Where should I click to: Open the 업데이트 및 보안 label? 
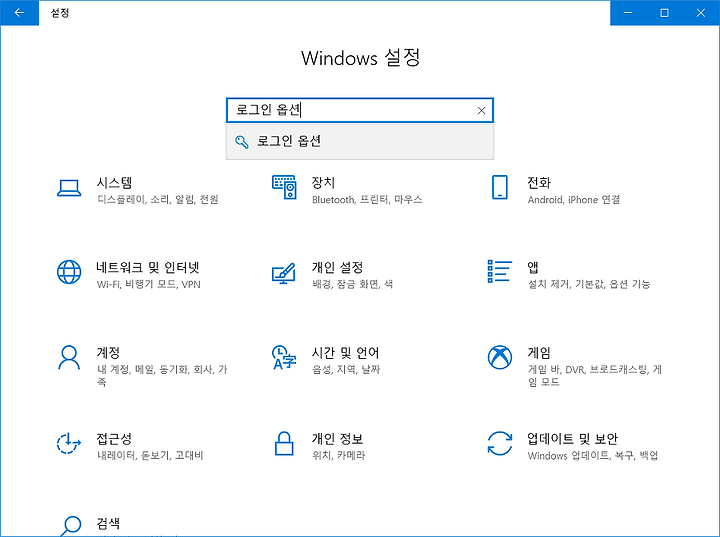(x=572, y=439)
